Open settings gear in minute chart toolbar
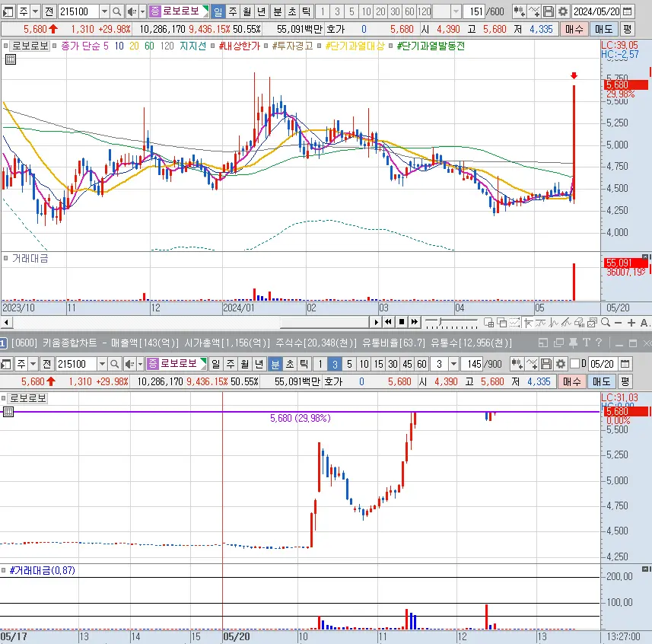This screenshot has width=652, height=644. point(561,364)
